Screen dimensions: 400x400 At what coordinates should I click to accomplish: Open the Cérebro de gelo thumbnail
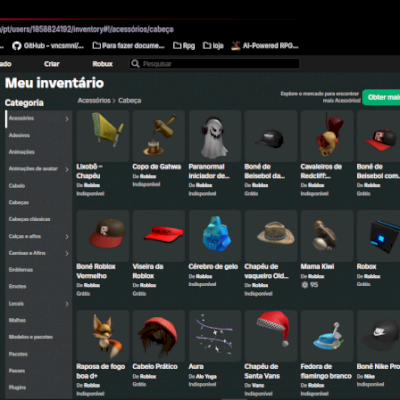[x=215, y=236]
